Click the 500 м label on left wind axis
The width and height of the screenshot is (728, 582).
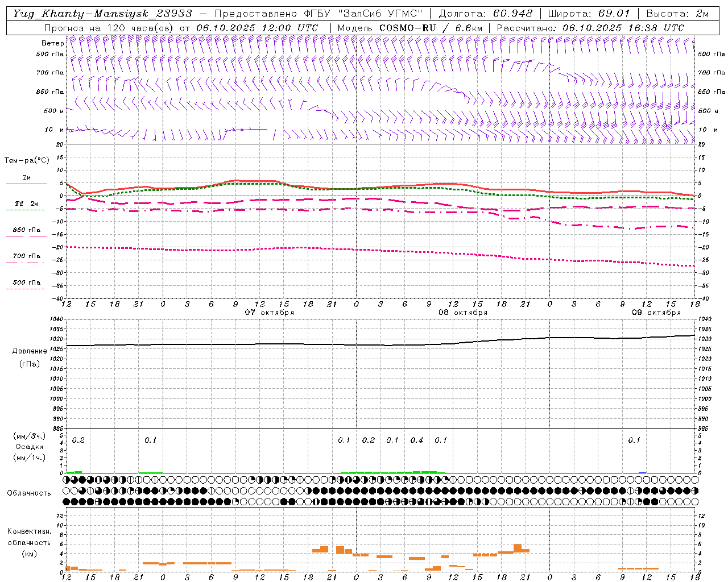point(53,111)
